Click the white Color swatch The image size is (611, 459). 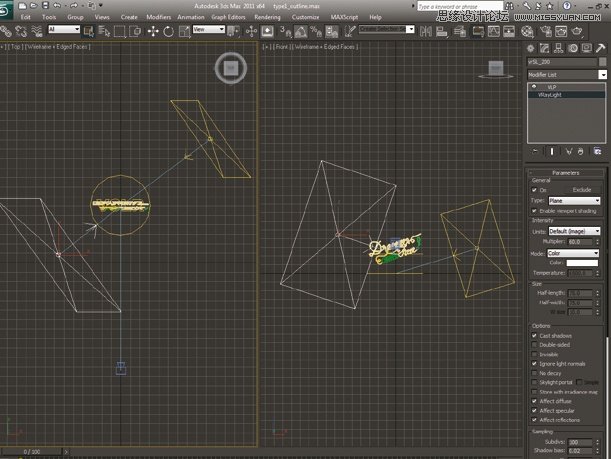click(x=583, y=263)
